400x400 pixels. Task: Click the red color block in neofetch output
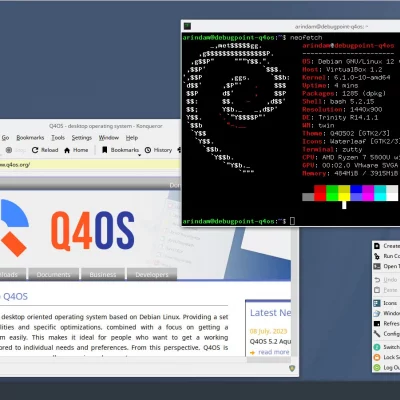pos(320,193)
